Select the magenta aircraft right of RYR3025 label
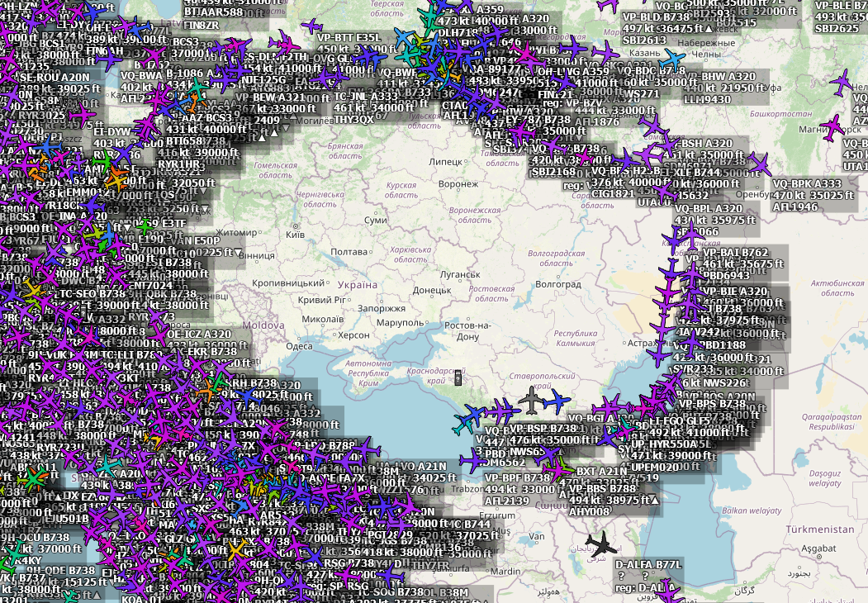The image size is (868, 603). tap(83, 116)
